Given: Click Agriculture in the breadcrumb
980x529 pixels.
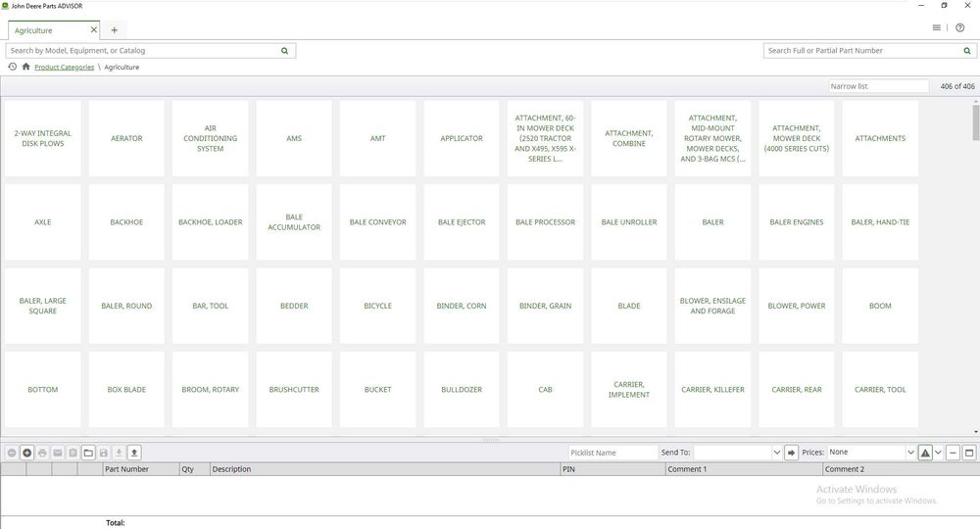Looking at the screenshot, I should [x=122, y=67].
